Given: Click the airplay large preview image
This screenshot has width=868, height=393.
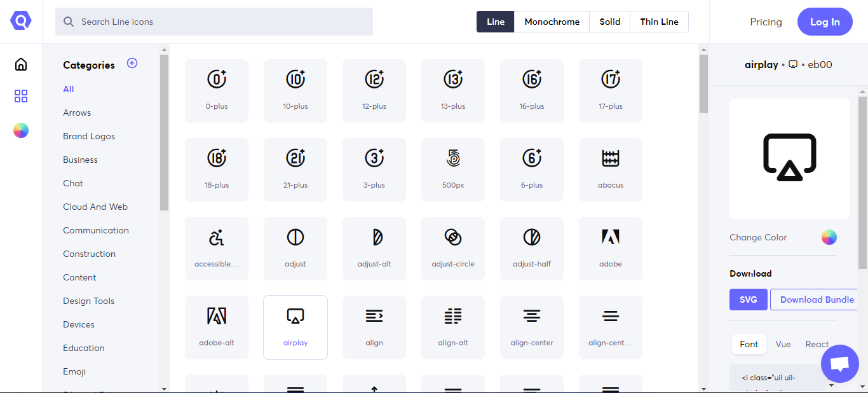Looking at the screenshot, I should (790, 159).
